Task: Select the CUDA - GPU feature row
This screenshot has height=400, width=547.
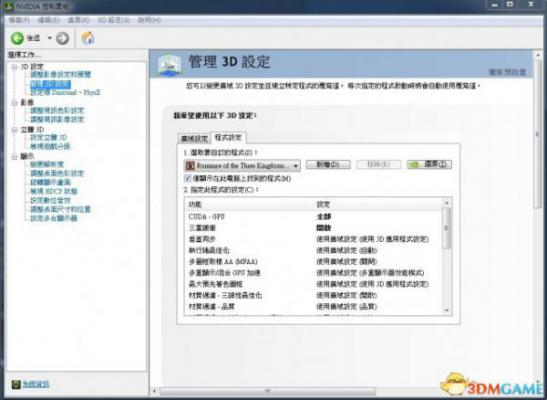Action: (x=313, y=217)
